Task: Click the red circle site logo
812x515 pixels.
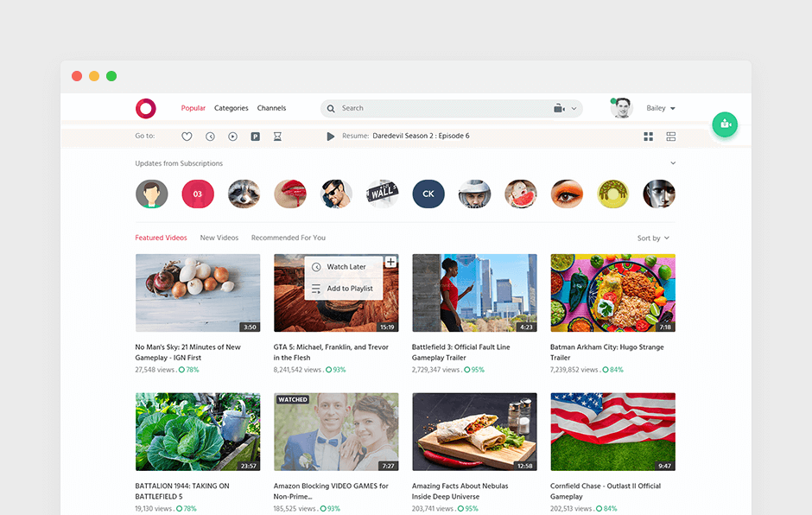Action: pyautogui.click(x=146, y=108)
